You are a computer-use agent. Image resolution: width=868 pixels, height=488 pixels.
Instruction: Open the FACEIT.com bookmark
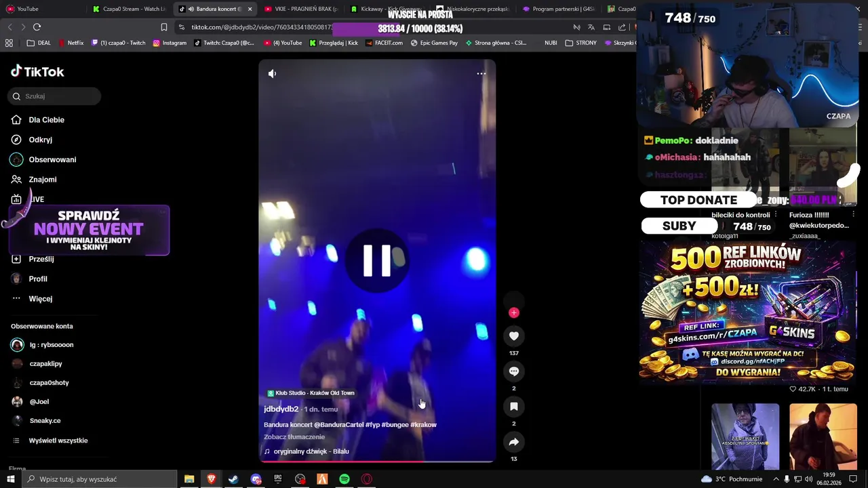click(384, 43)
